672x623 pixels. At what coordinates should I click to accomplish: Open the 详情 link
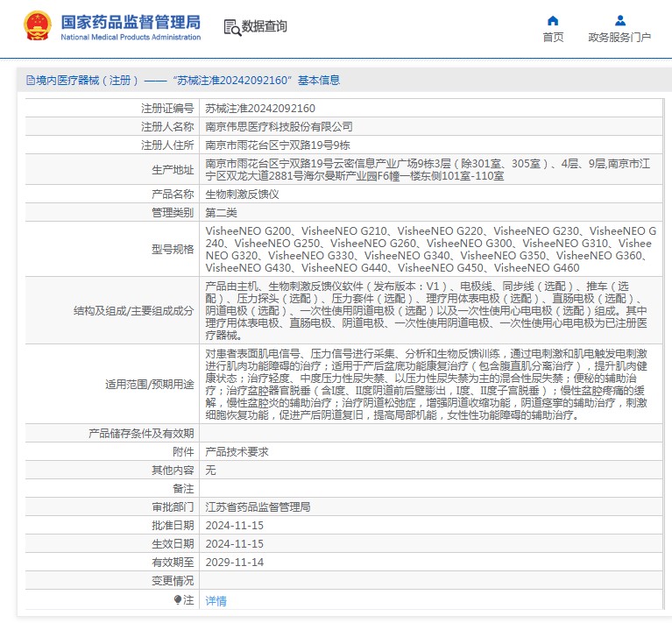216,601
